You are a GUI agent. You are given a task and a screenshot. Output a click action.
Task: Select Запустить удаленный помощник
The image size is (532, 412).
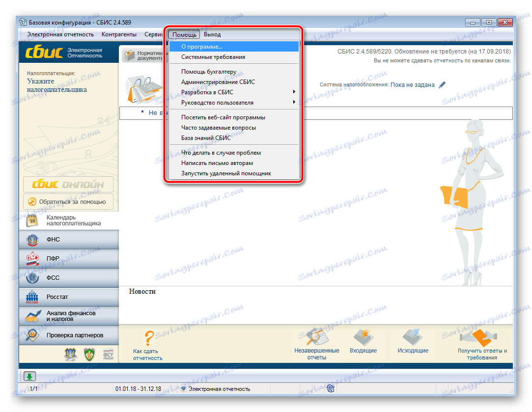(x=234, y=173)
